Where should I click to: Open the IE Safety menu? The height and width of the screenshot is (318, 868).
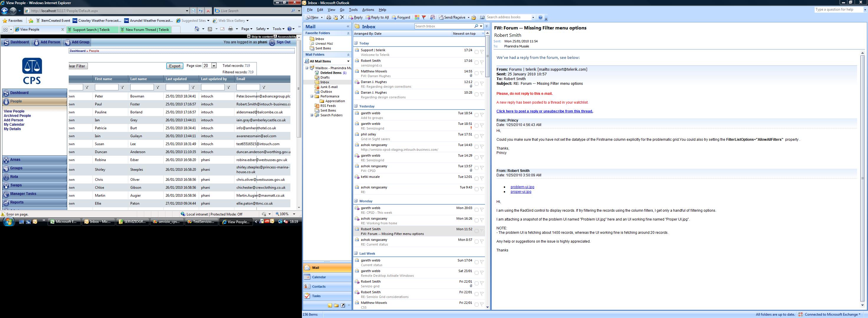click(262, 29)
